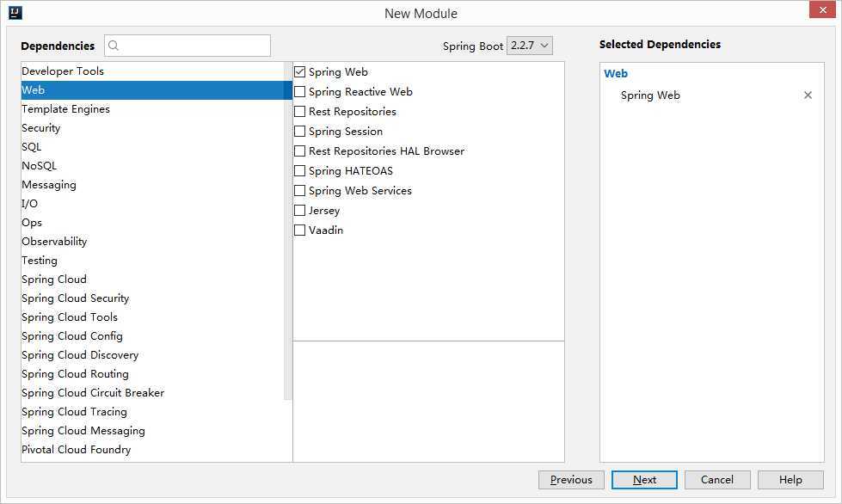
Task: Click the Next button
Action: tap(644, 480)
